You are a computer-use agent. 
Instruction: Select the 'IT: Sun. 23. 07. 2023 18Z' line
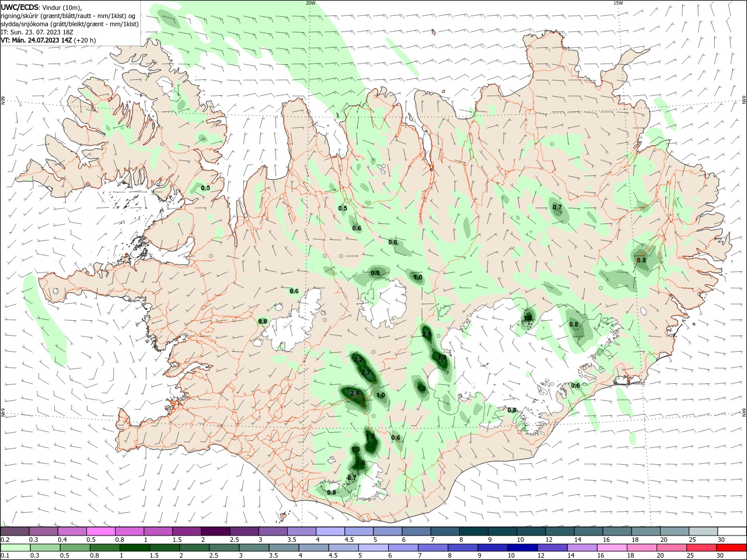[x=37, y=32]
